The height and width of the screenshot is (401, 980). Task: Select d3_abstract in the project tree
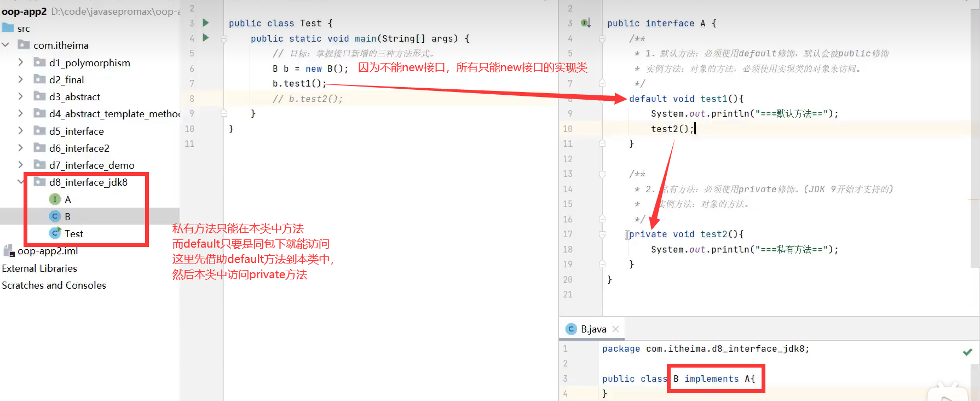(x=74, y=96)
